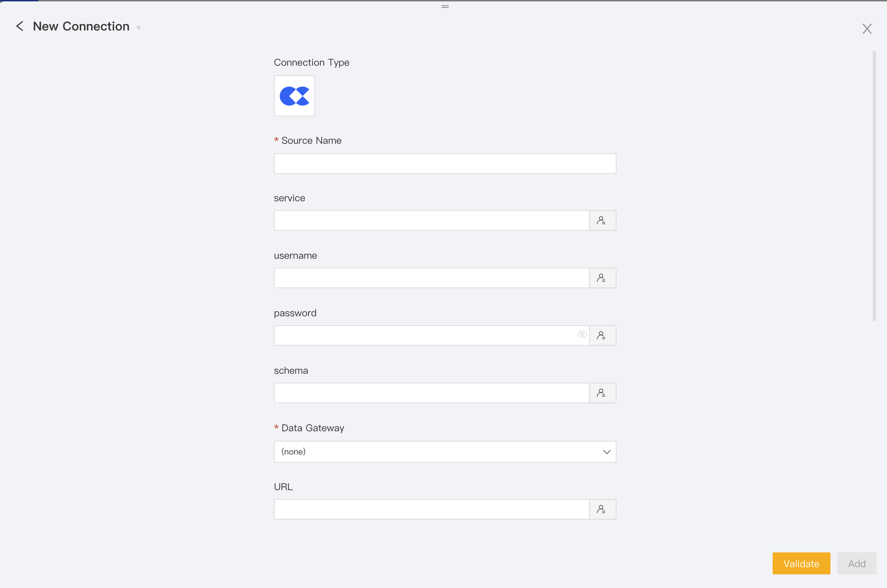Close the New Connection dialog
The height and width of the screenshot is (588, 887).
click(867, 29)
